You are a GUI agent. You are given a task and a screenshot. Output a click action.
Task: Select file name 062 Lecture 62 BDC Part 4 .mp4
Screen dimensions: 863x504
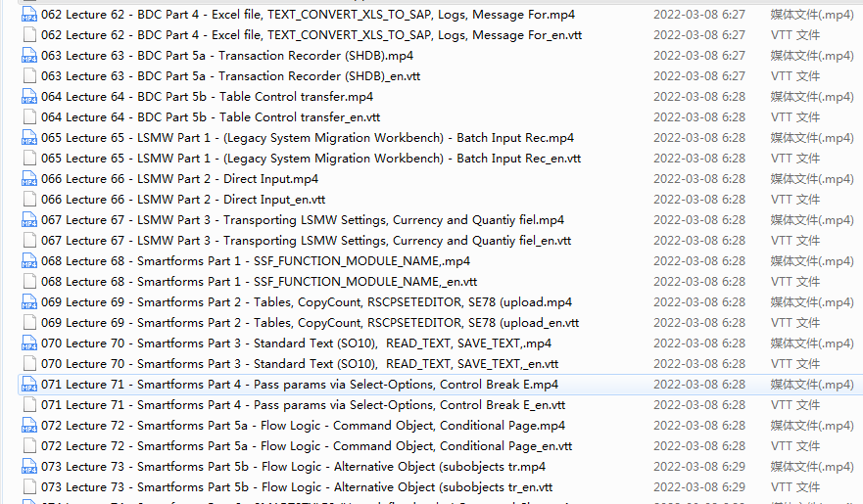coord(309,15)
